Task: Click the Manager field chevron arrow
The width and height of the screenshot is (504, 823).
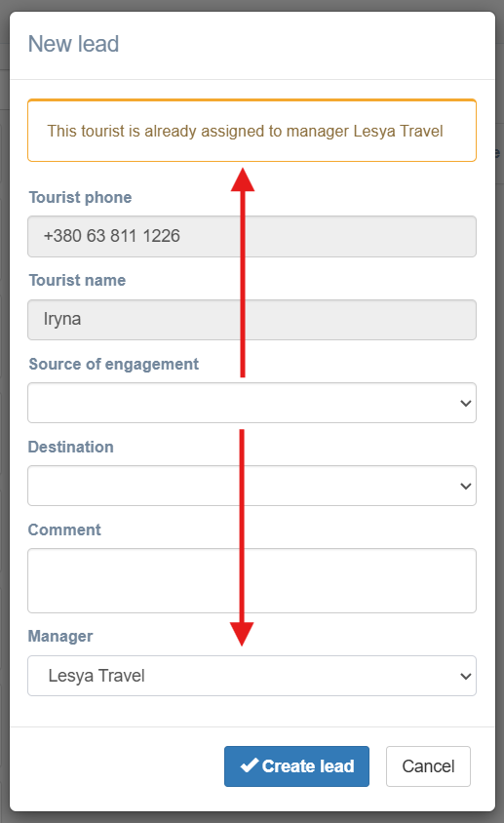Action: [465, 676]
